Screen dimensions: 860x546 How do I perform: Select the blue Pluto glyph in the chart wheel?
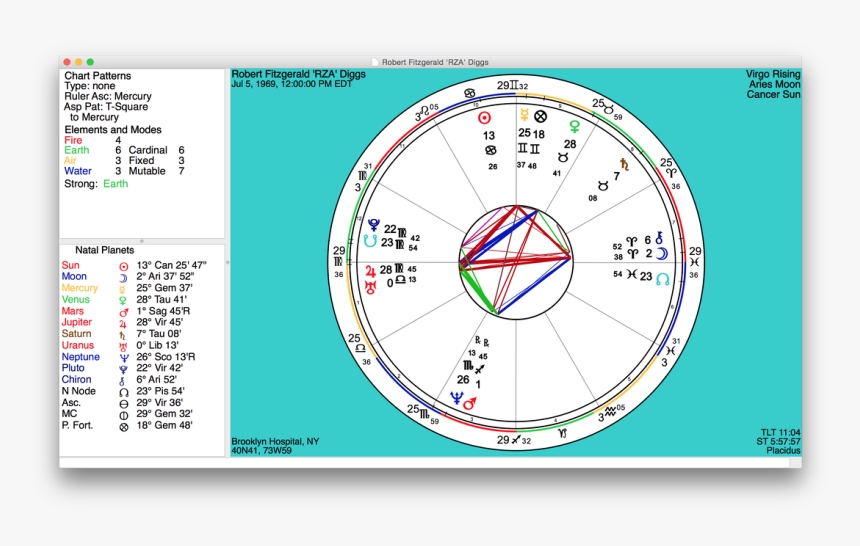(x=374, y=225)
